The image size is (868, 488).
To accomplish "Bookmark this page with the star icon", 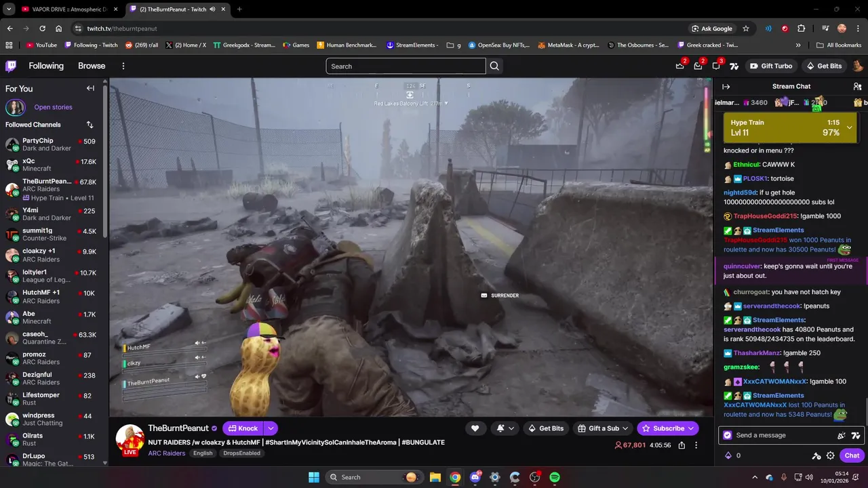I will click(746, 28).
